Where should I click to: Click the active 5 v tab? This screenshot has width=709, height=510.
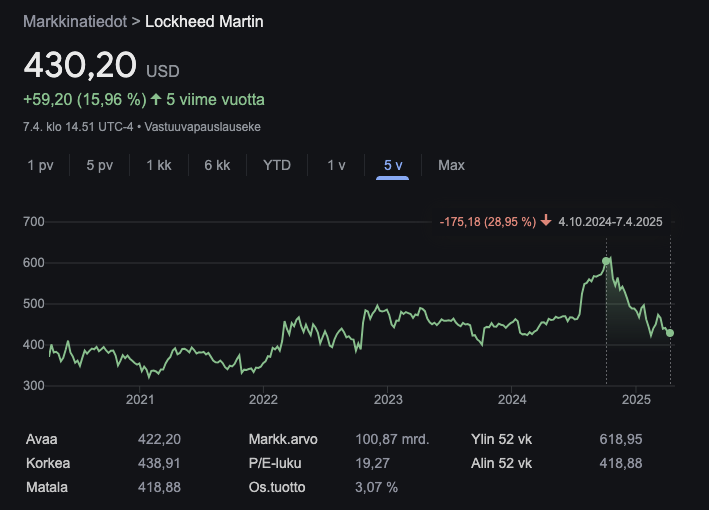point(393,165)
